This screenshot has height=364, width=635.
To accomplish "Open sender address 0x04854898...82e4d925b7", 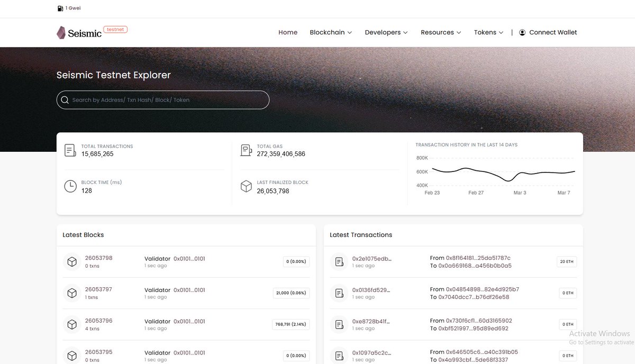I will coord(483,289).
